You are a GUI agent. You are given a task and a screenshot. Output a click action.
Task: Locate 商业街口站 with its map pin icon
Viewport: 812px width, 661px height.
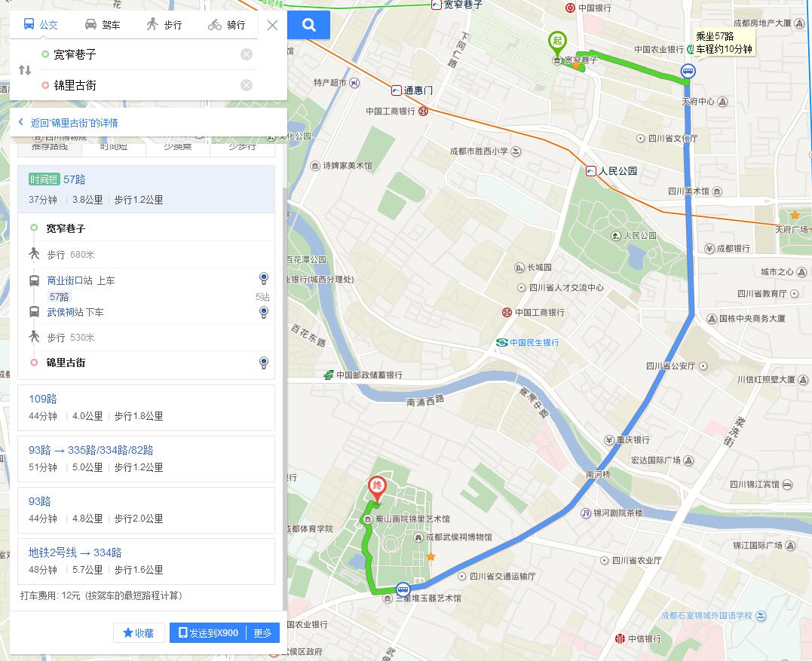point(264,279)
